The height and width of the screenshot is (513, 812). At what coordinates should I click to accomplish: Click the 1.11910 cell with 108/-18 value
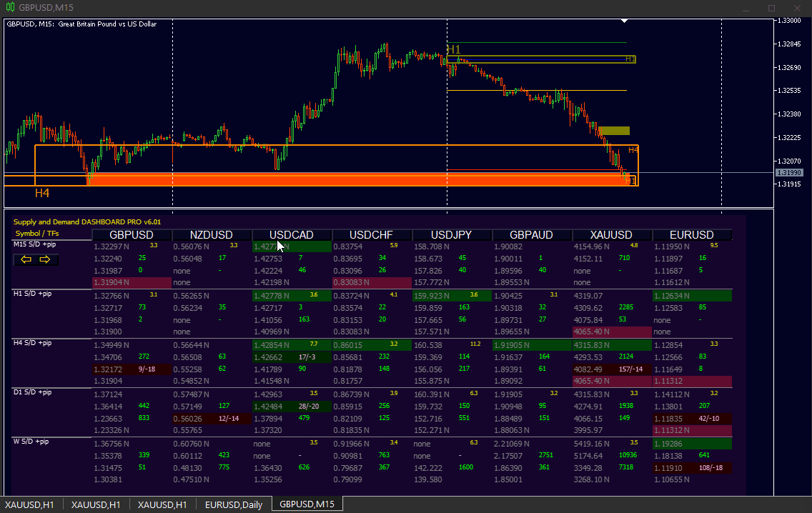pos(692,468)
